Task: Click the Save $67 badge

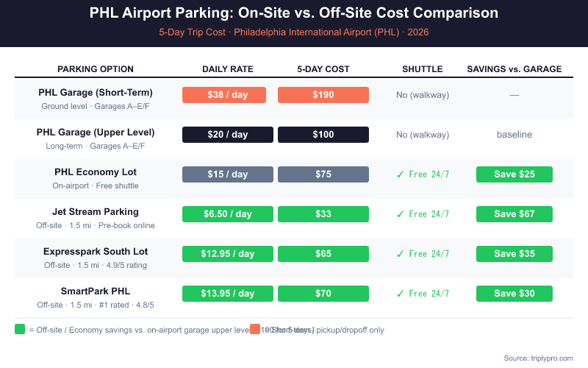Action: (514, 214)
